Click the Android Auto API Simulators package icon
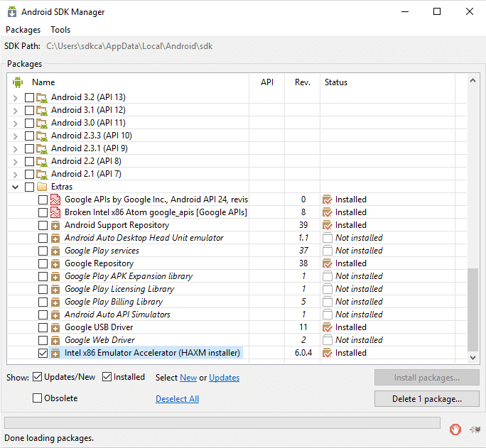Screen dimensions: 486x448 [55, 315]
